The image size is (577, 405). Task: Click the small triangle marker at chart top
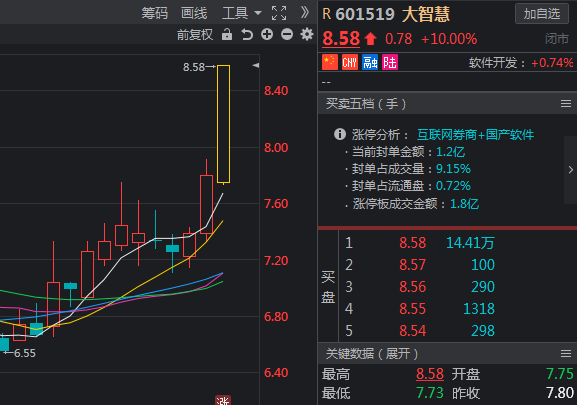(x=256, y=65)
